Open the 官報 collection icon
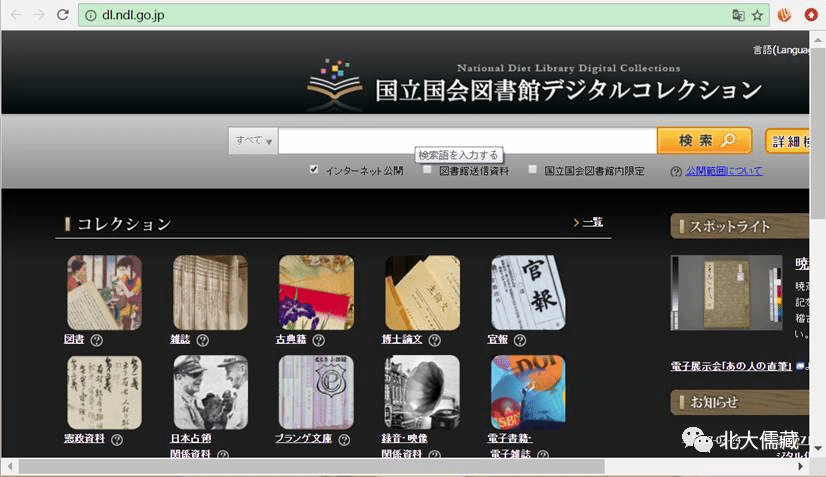Image resolution: width=826 pixels, height=477 pixels. 528,292
